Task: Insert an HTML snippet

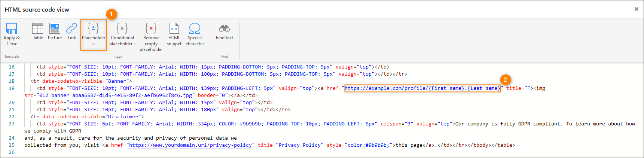Action: point(174,28)
